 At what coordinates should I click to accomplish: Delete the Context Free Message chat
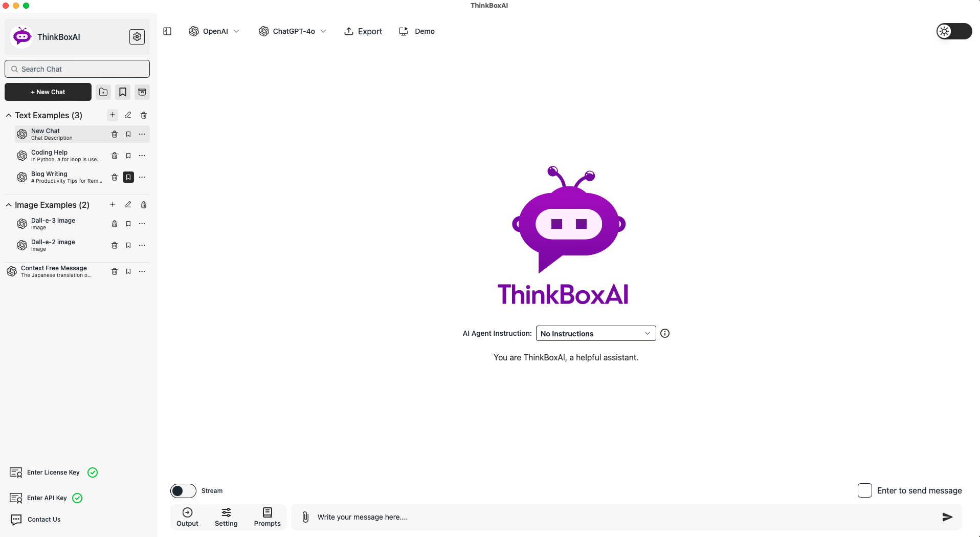tap(115, 271)
